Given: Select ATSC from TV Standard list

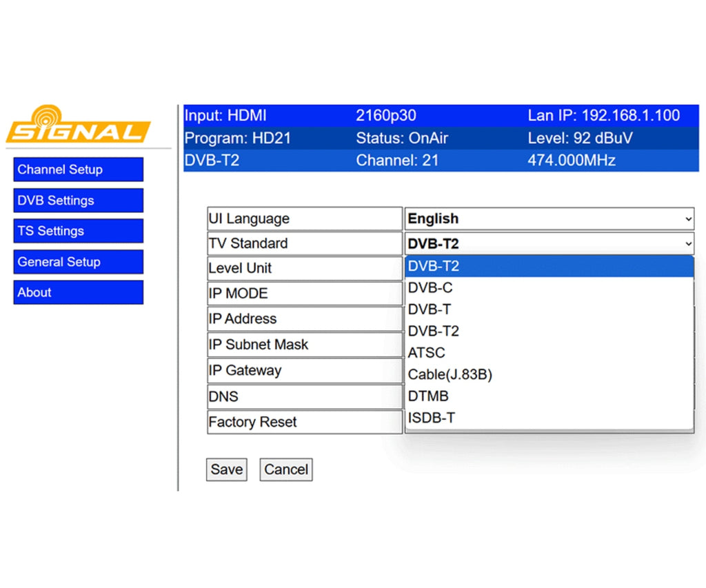Looking at the screenshot, I should pos(549,352).
